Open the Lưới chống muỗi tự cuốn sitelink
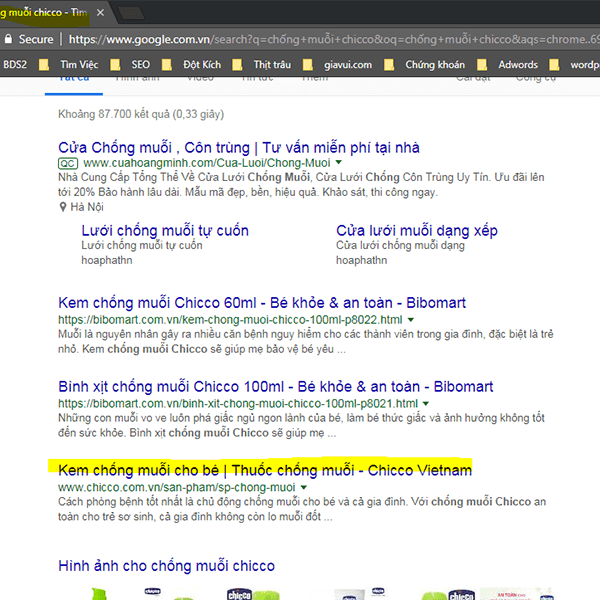Image resolution: width=600 pixels, height=600 pixels. coord(165,231)
